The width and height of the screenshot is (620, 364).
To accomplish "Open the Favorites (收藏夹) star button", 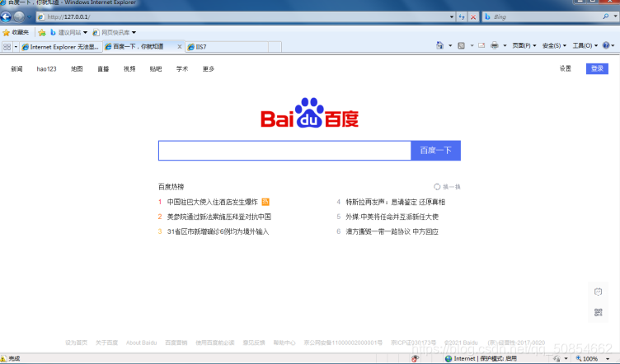I will click(x=16, y=32).
